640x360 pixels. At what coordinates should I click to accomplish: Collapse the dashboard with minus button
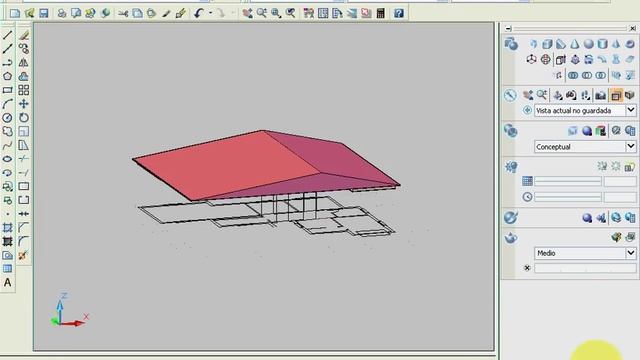(508, 28)
